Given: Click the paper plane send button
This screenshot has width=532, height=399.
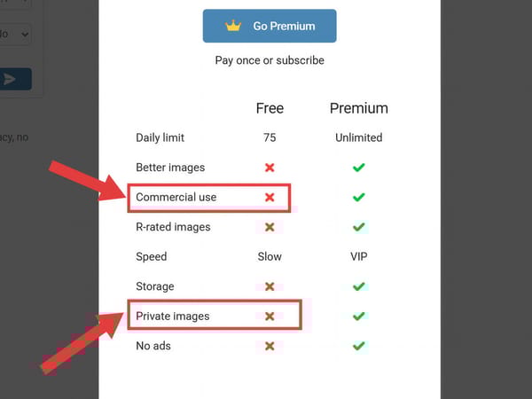Looking at the screenshot, I should tap(11, 80).
